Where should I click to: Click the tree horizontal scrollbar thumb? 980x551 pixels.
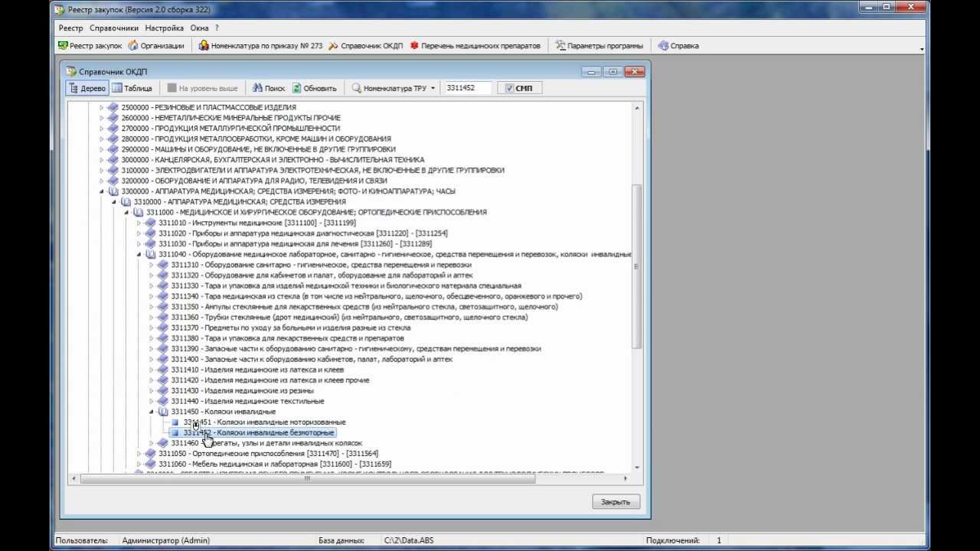[308, 478]
